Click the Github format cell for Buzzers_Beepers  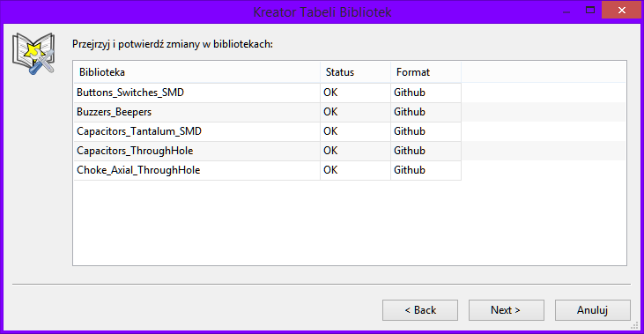426,112
